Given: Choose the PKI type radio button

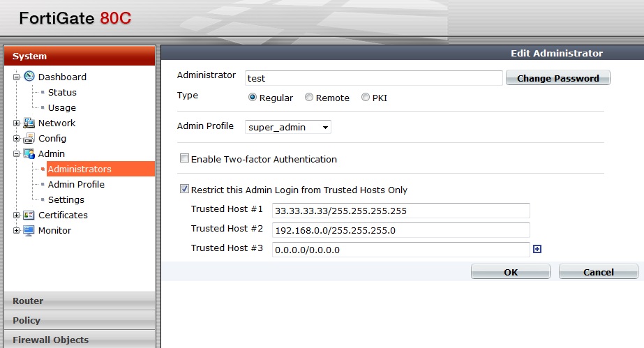Looking at the screenshot, I should [x=366, y=98].
